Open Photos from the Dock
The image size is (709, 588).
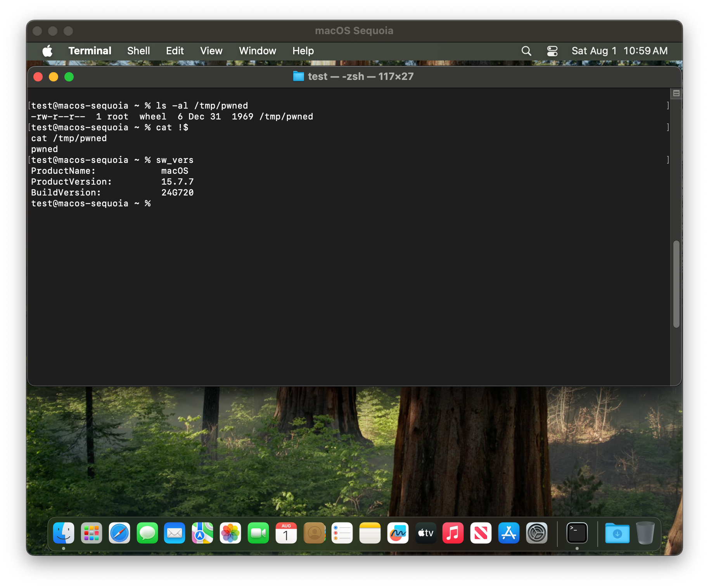pos(230,533)
